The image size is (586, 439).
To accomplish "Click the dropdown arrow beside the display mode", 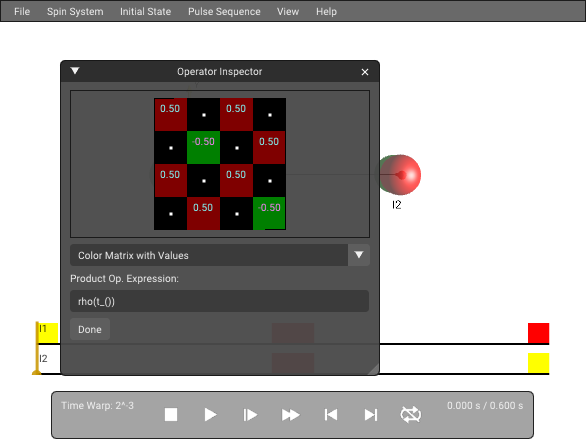I will coord(359,255).
